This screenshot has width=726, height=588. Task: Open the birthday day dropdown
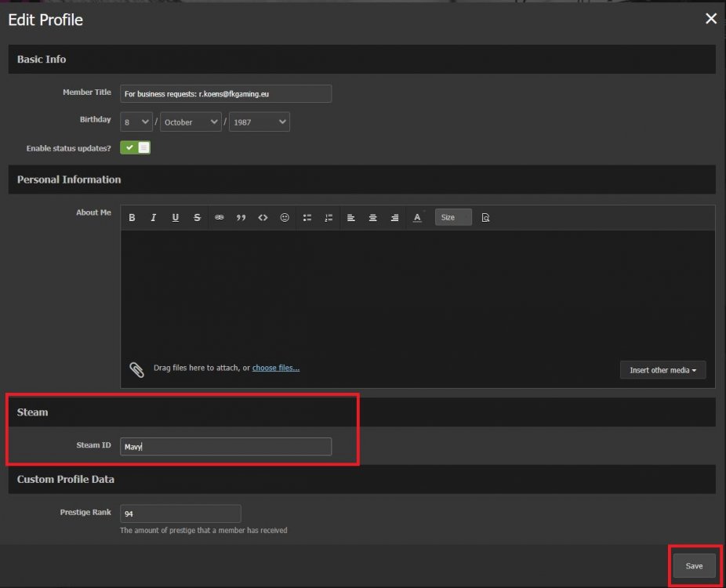click(x=137, y=122)
